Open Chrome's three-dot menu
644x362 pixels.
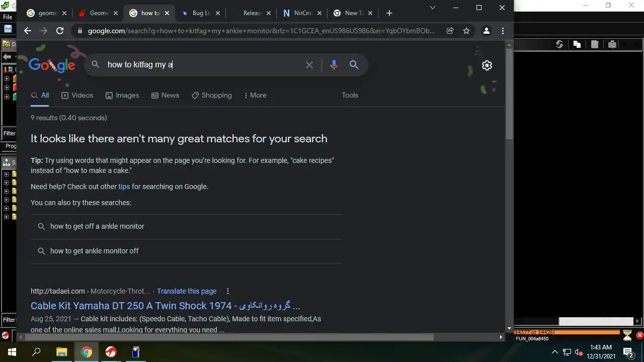click(503, 31)
